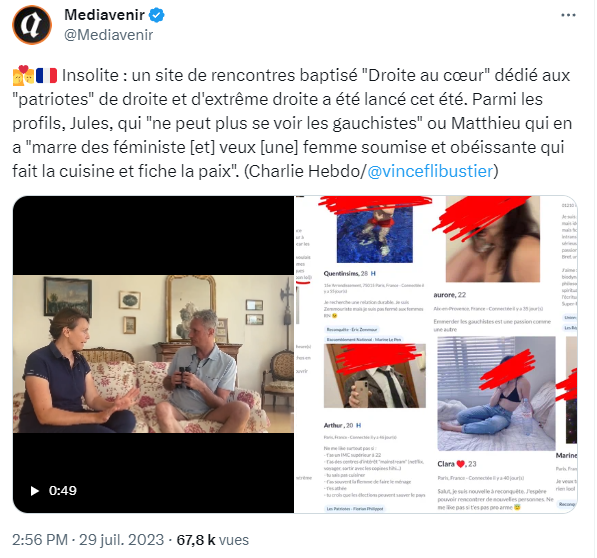Click the video thumbnail of the couple
The height and width of the screenshot is (558, 597).
(x=153, y=354)
